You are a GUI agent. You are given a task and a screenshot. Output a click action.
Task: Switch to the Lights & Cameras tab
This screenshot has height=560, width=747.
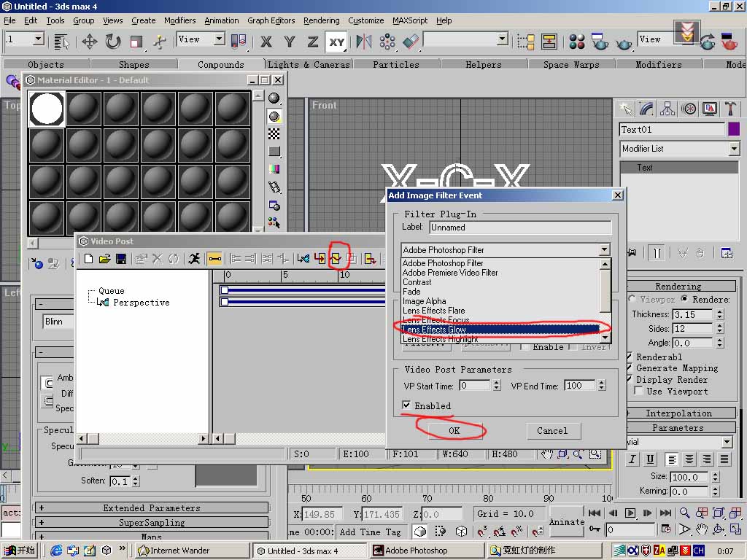coord(309,64)
